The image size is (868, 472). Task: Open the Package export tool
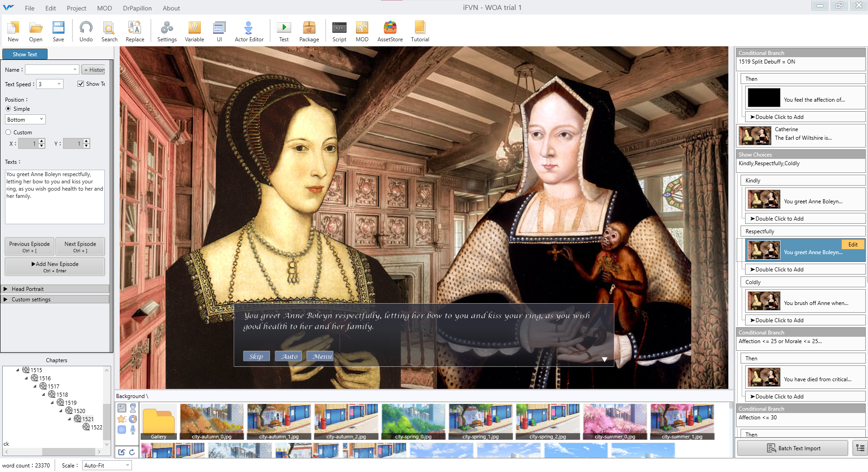pos(309,32)
